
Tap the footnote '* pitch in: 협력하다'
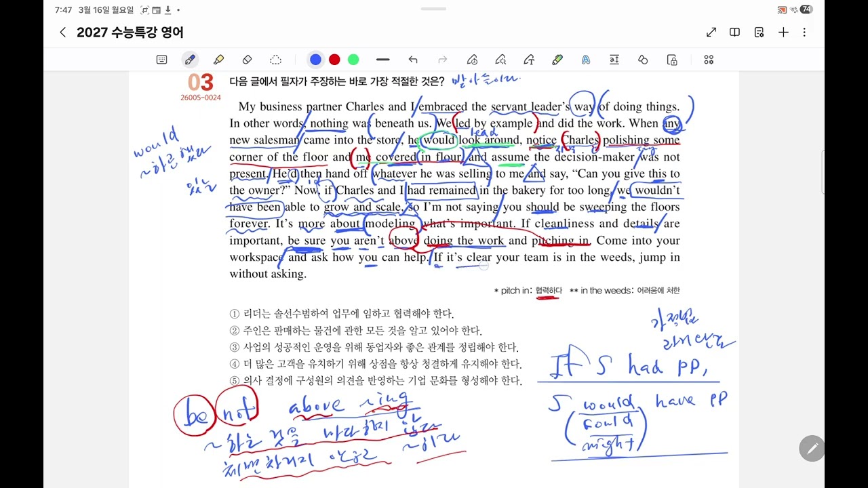(528, 290)
